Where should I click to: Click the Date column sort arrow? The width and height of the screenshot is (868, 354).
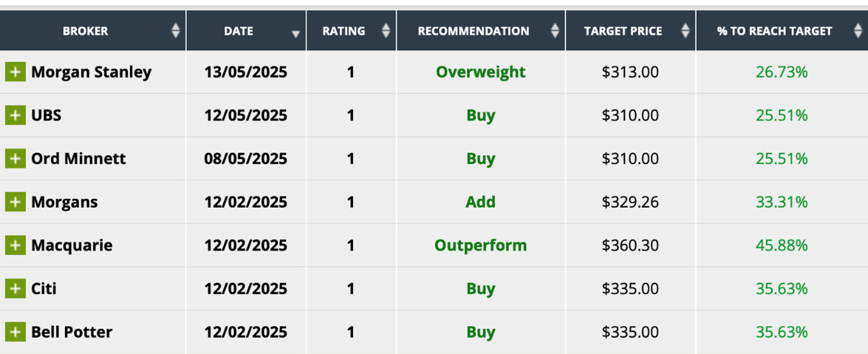[x=296, y=34]
